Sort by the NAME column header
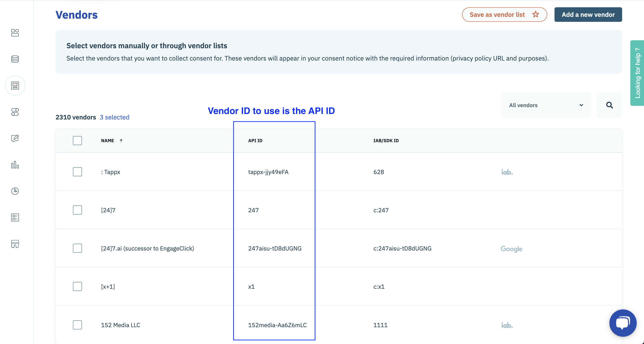Image resolution: width=644 pixels, height=344 pixels. 108,141
